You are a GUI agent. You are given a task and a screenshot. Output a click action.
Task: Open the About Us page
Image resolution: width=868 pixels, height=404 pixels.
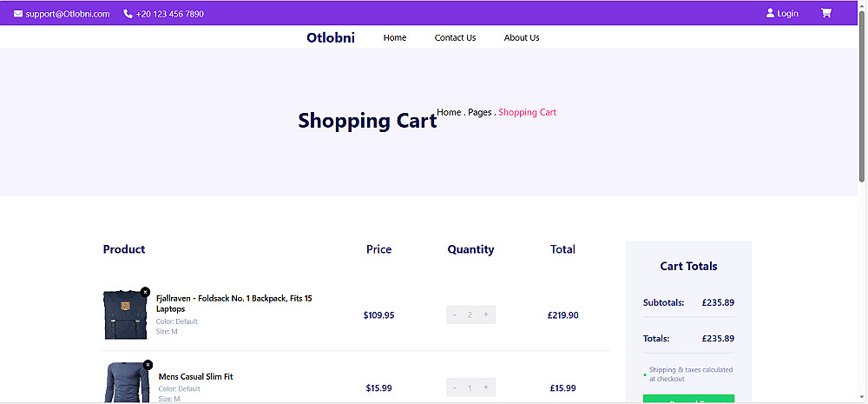(522, 37)
